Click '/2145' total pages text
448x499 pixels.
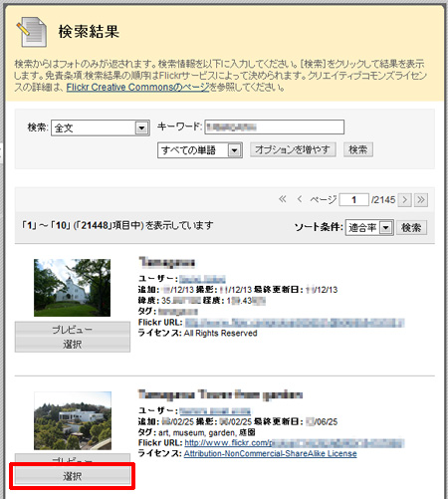coord(383,200)
